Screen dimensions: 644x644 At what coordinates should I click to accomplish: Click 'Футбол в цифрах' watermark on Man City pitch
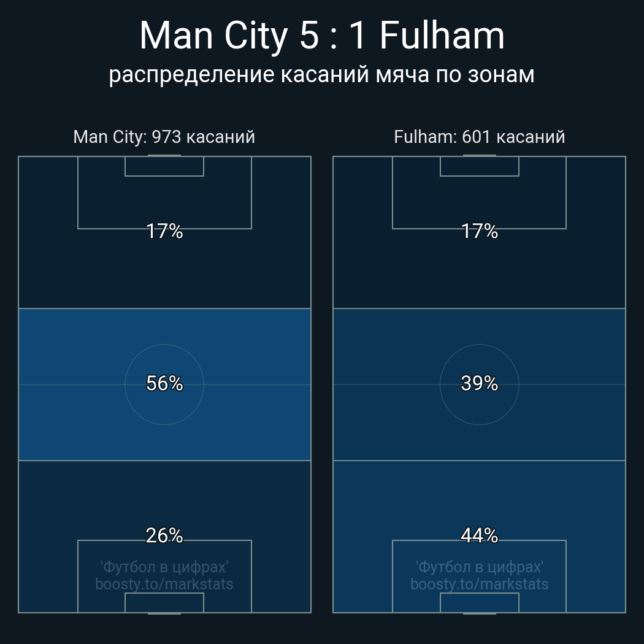click(164, 567)
